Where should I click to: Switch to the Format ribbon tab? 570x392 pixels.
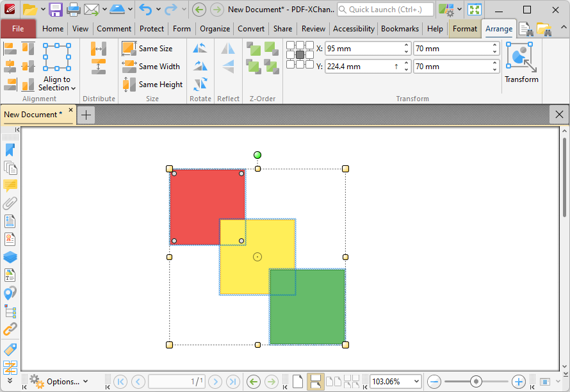(x=464, y=29)
